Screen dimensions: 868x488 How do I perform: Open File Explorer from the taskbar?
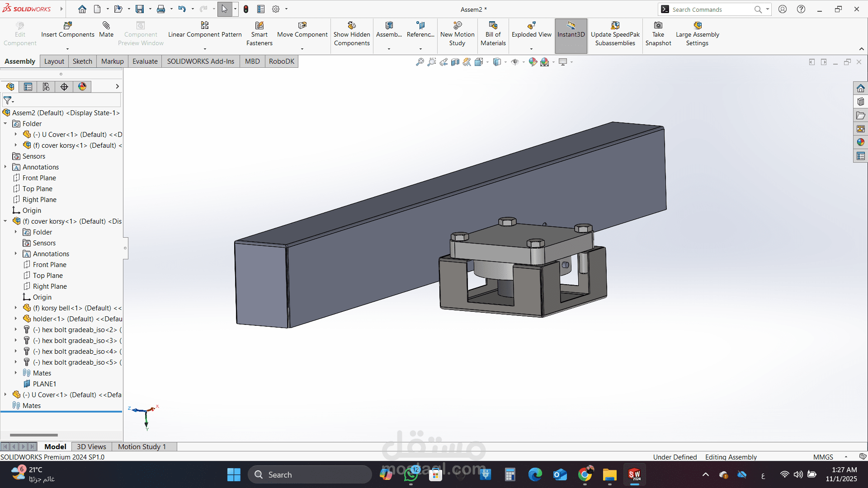point(609,475)
